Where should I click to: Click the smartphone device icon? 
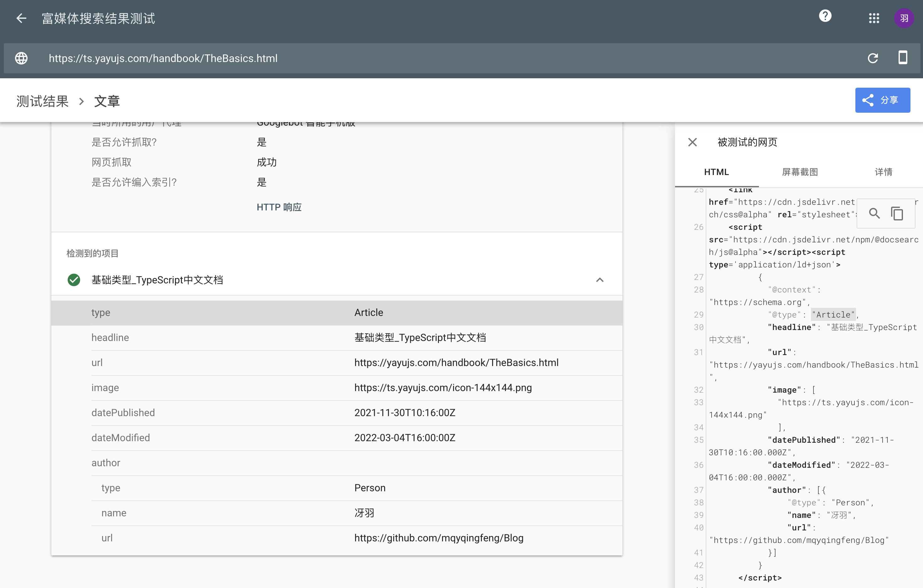[903, 58]
